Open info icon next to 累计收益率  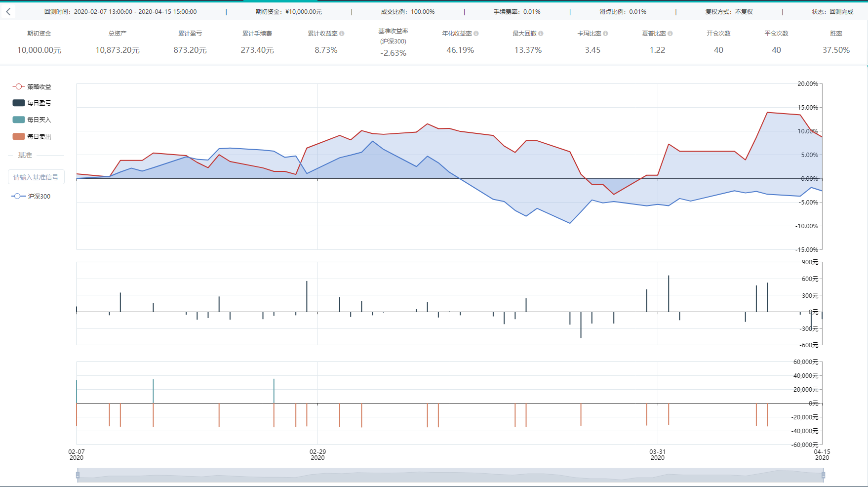(x=342, y=34)
